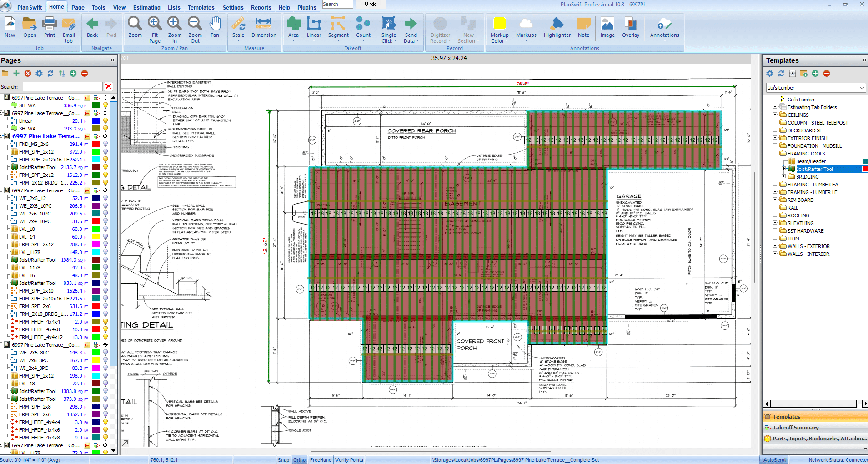Open the Dimension tool
Image resolution: width=868 pixels, height=464 pixels.
pos(264,28)
